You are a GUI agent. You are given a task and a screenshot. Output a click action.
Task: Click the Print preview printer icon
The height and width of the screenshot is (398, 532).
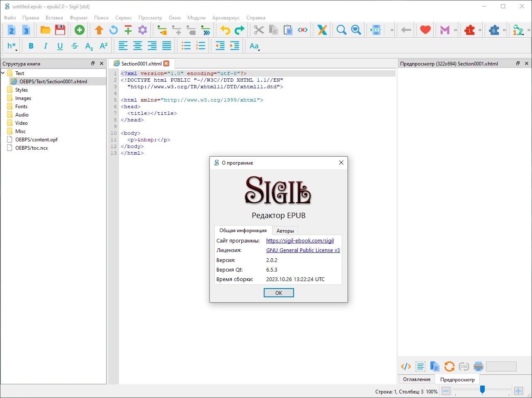479,366
